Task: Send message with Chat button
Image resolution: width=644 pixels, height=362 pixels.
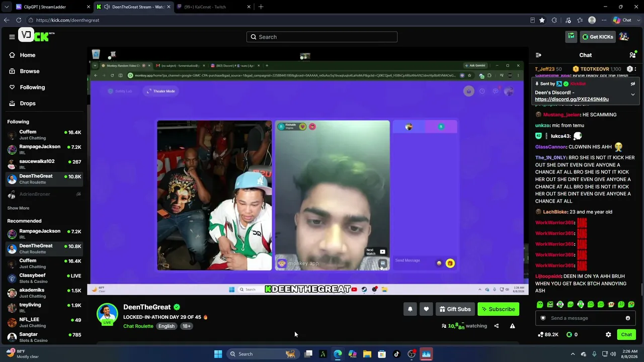Action: point(626,334)
